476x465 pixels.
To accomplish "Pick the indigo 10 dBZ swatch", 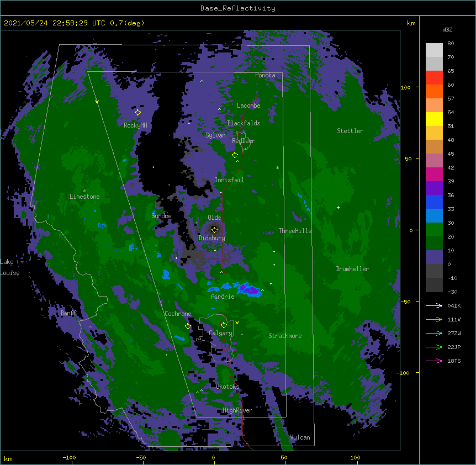I will pos(434,257).
